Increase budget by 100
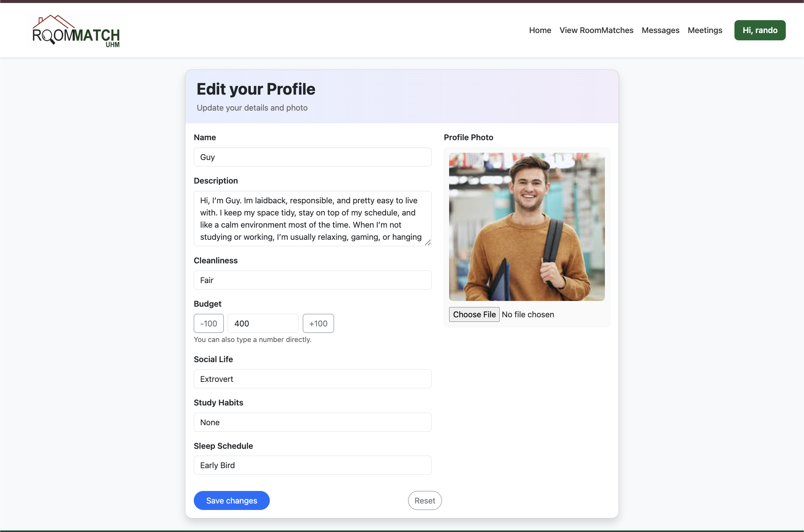Viewport: 804px width, 532px height. point(318,323)
